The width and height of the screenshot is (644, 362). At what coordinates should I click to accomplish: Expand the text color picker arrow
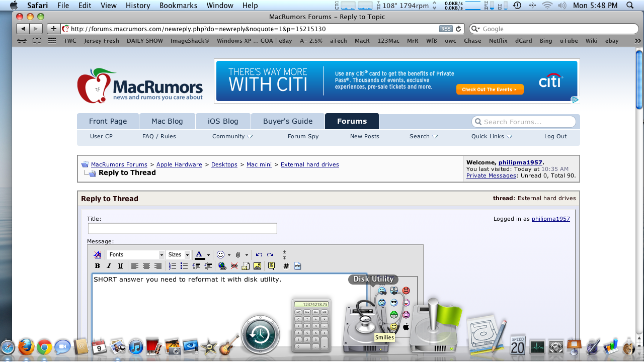pyautogui.click(x=208, y=255)
